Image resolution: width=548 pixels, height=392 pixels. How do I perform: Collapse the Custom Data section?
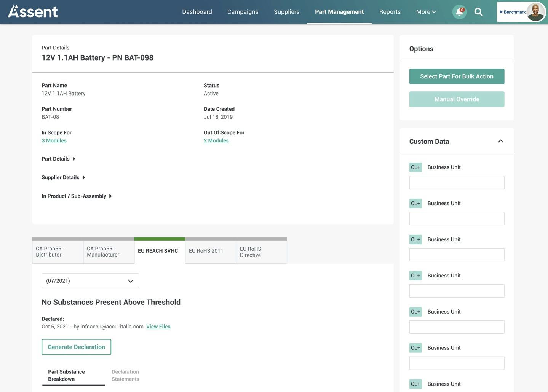tap(500, 141)
